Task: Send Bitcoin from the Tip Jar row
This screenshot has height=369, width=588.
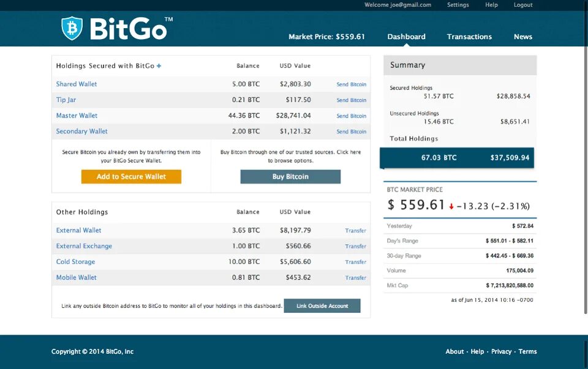Action: (352, 100)
